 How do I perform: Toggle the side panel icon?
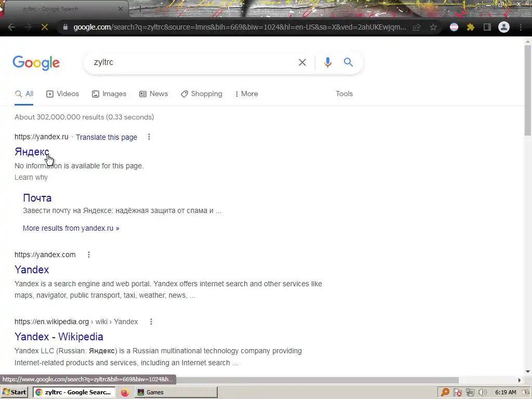[487, 27]
